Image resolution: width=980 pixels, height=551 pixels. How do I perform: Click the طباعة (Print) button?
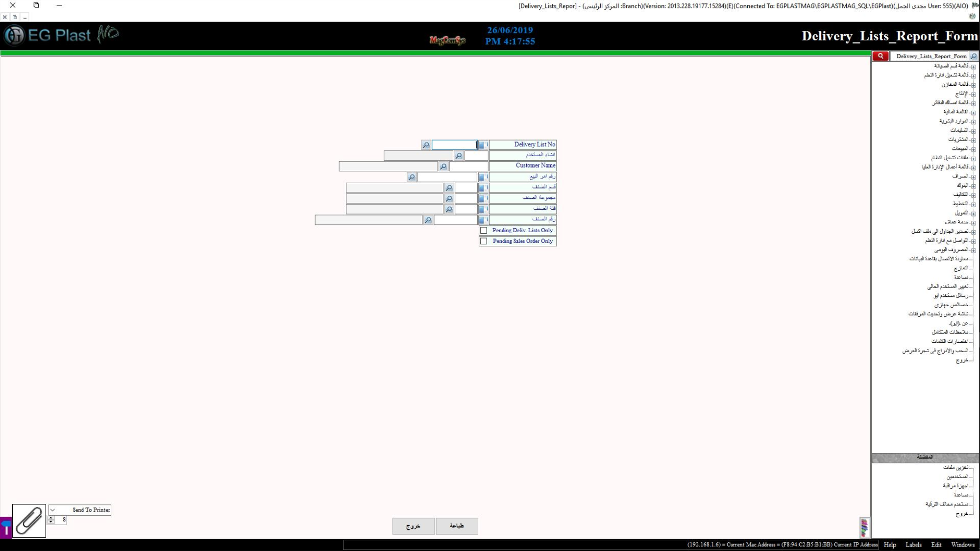click(x=457, y=526)
